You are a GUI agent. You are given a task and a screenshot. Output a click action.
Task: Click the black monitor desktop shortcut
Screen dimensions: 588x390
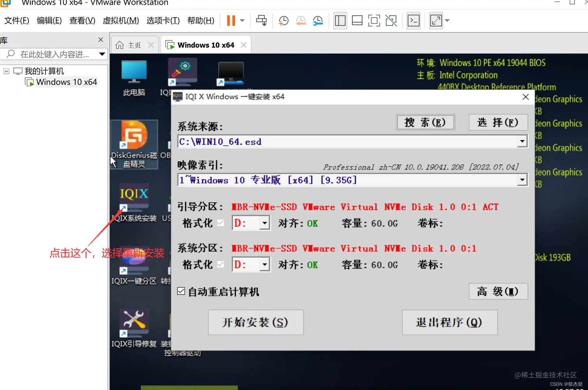tap(231, 73)
